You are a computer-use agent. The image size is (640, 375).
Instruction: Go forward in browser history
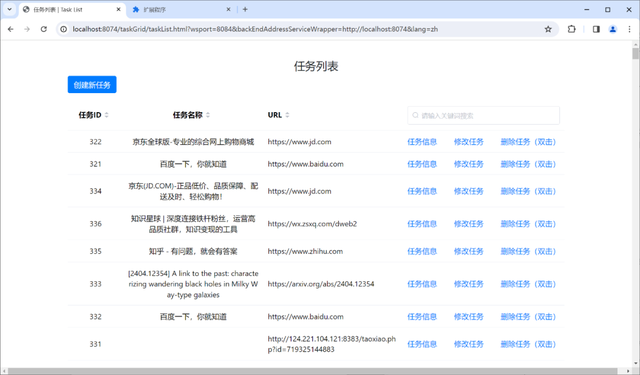click(x=27, y=29)
